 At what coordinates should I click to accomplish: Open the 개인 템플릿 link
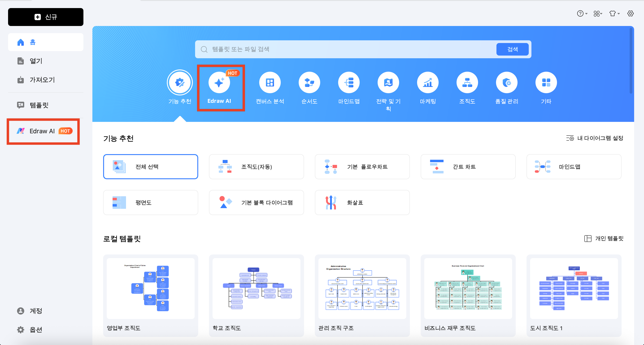pyautogui.click(x=603, y=239)
